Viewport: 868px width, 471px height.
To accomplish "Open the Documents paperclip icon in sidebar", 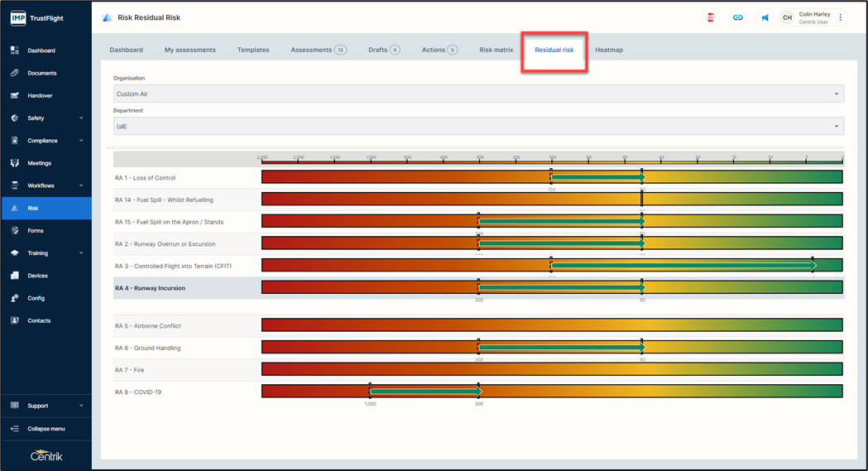I will [14, 73].
